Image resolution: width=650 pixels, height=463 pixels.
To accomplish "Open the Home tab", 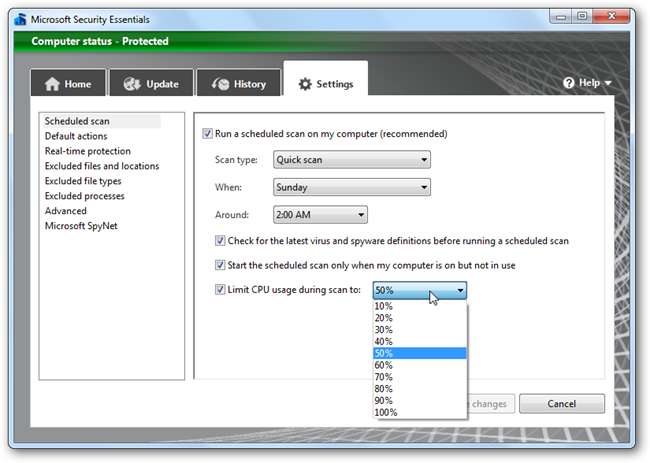I will click(x=68, y=82).
